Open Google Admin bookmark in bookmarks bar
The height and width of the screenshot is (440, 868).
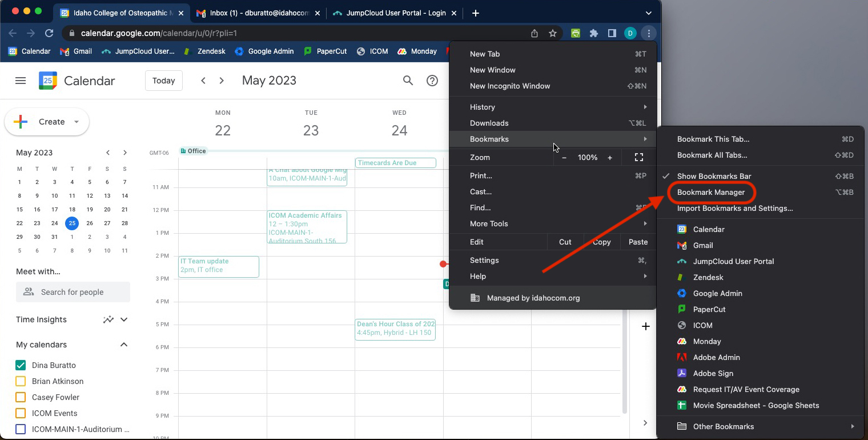point(264,51)
